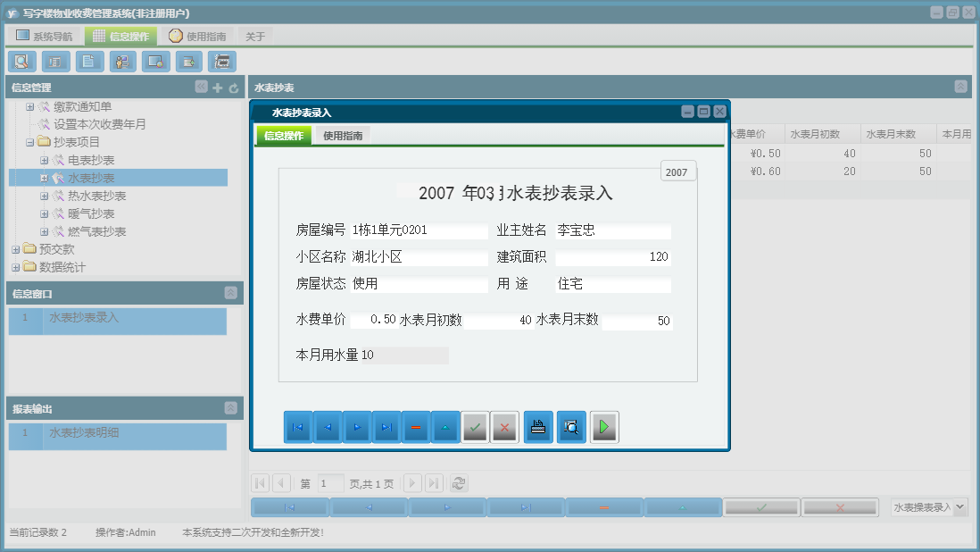
Task: Open the print setup toolbar icon
Action: click(x=222, y=62)
